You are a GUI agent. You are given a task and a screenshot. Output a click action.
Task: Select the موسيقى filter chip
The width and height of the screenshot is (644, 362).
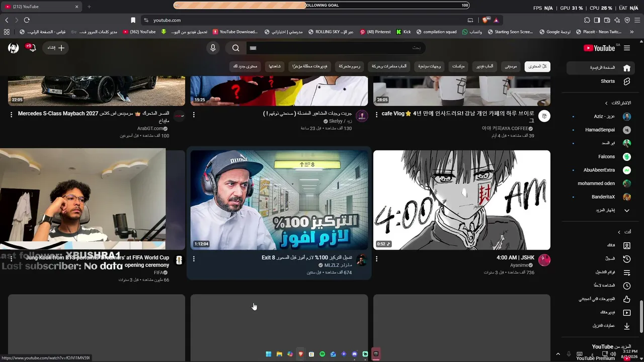coord(511,66)
